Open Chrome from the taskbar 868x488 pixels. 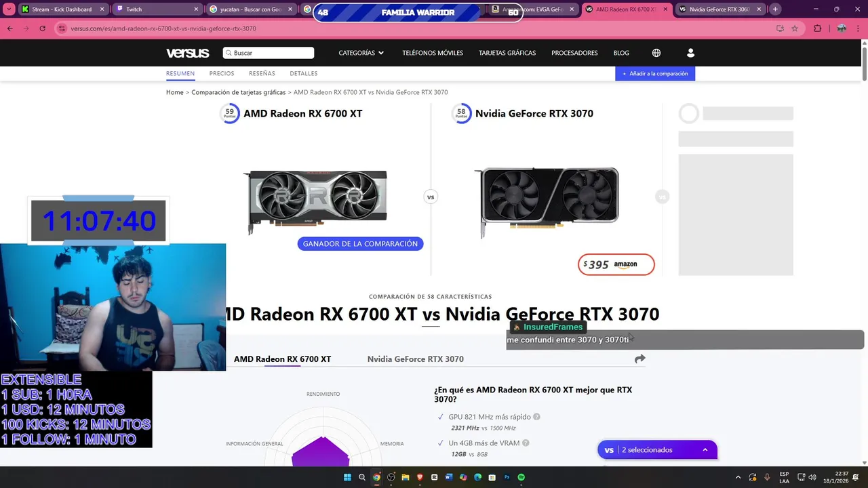pyautogui.click(x=376, y=477)
